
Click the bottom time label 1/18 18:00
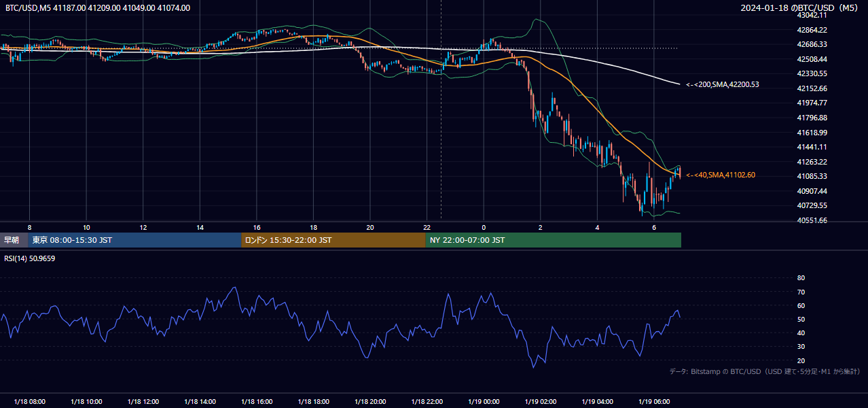(x=313, y=401)
